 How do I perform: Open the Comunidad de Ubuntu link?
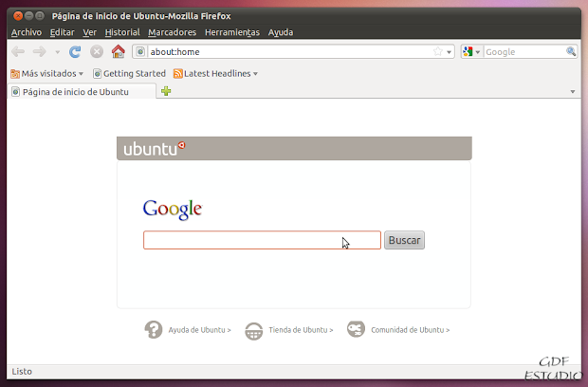tap(411, 330)
